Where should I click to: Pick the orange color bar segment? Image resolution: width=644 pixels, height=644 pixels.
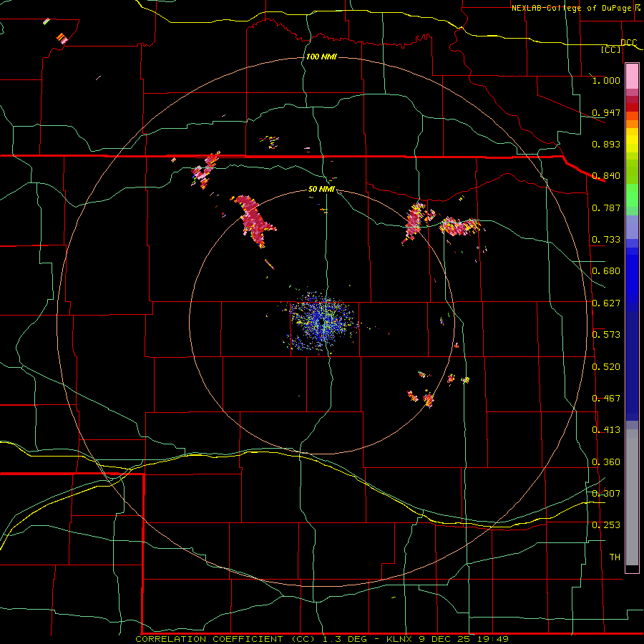coord(632,124)
